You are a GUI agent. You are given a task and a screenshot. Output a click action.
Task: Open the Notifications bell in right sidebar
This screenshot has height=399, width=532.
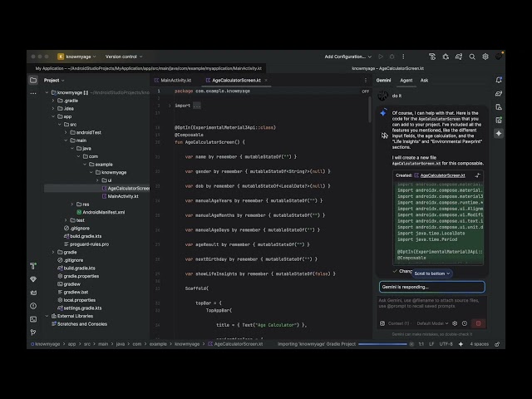tap(499, 80)
